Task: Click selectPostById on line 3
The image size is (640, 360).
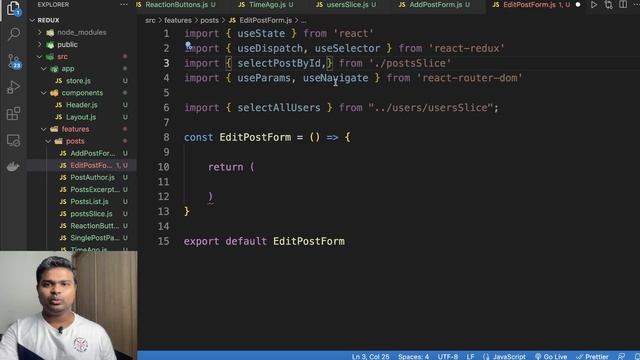Action: pos(279,63)
